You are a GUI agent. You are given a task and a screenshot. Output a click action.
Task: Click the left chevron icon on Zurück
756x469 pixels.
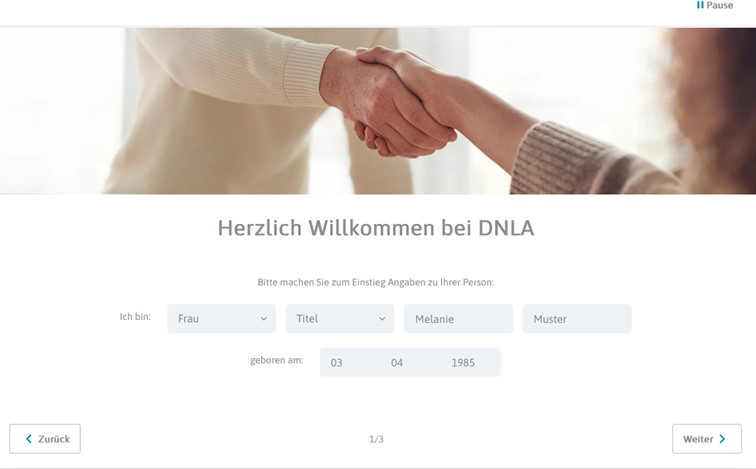29,439
